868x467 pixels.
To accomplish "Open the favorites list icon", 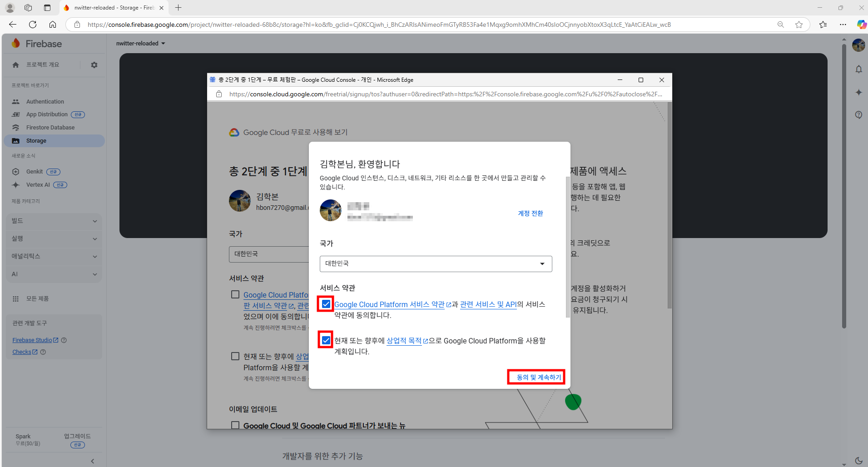I will [823, 25].
